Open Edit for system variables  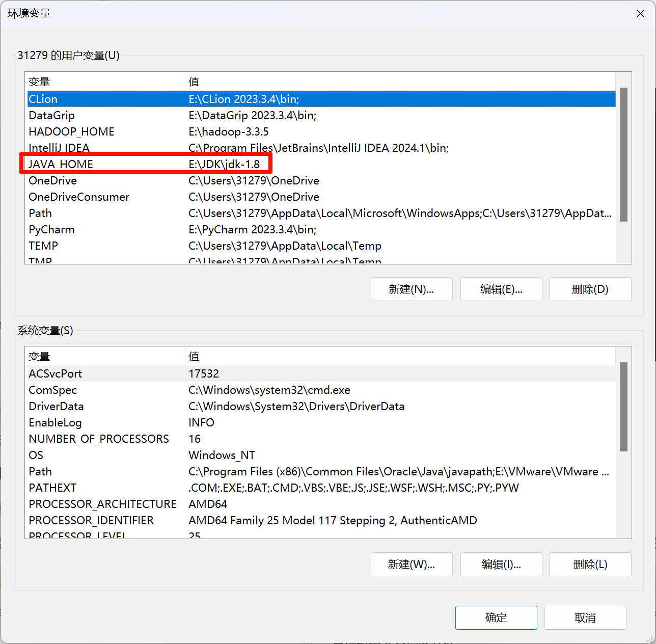coord(501,565)
